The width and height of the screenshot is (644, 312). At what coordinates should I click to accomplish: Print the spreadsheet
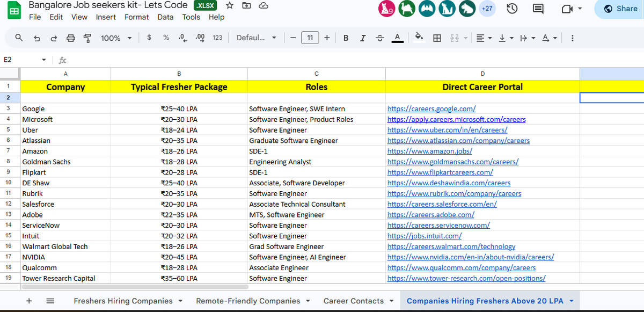(71, 38)
